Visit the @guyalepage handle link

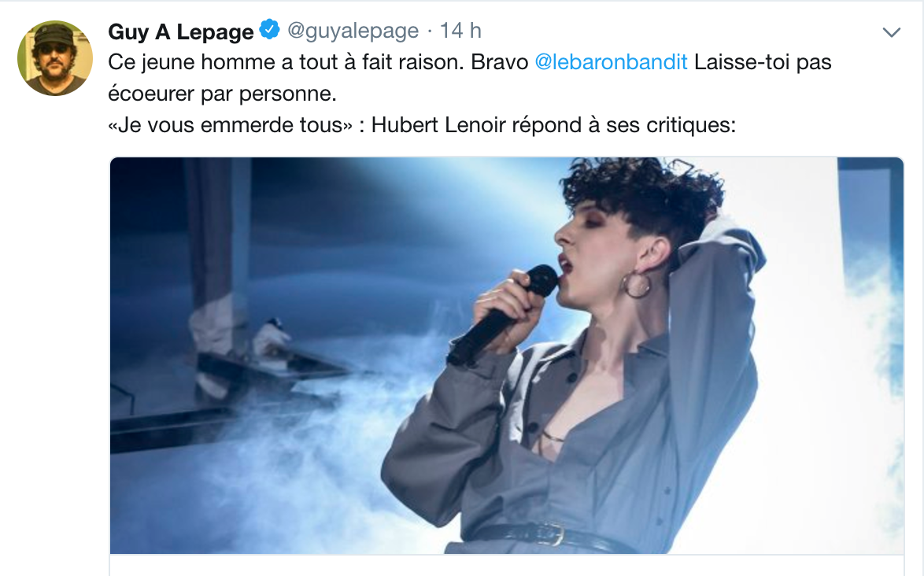353,31
